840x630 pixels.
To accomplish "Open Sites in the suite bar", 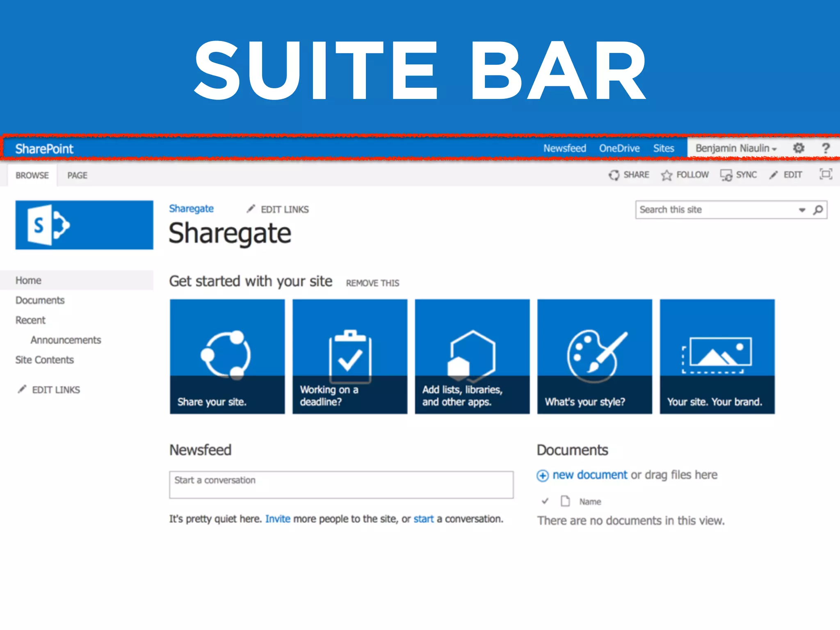I will [x=664, y=148].
